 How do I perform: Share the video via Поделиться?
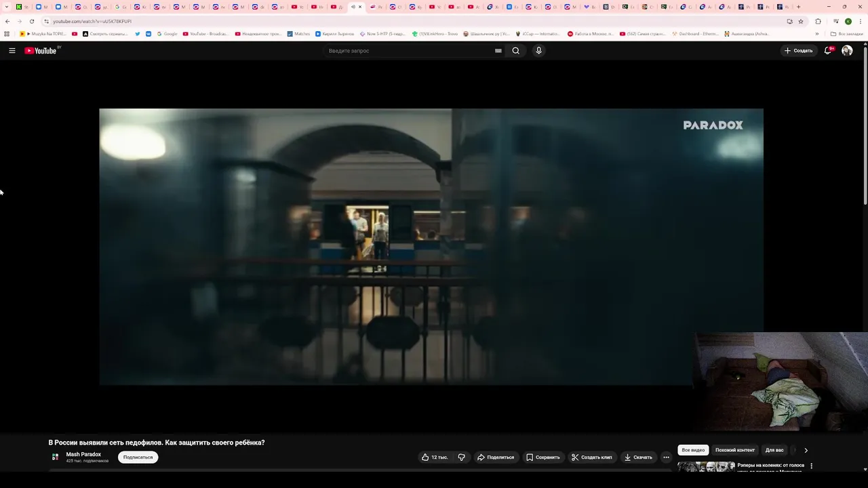pyautogui.click(x=496, y=457)
